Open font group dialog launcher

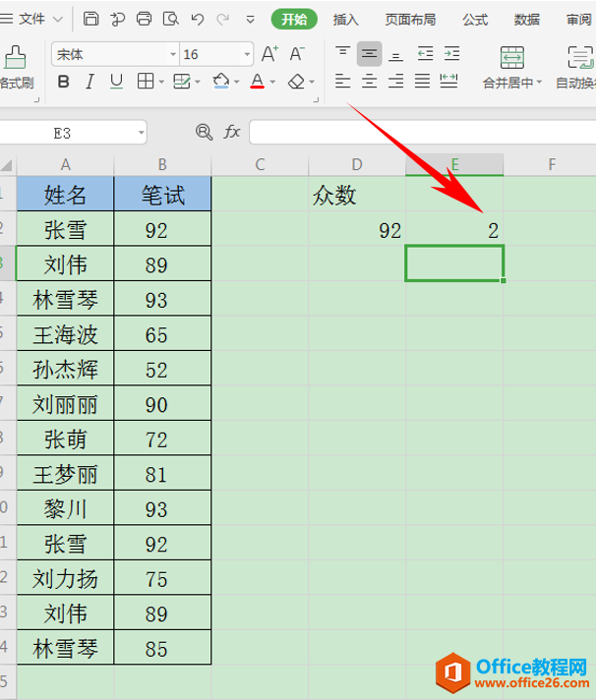pyautogui.click(x=316, y=100)
